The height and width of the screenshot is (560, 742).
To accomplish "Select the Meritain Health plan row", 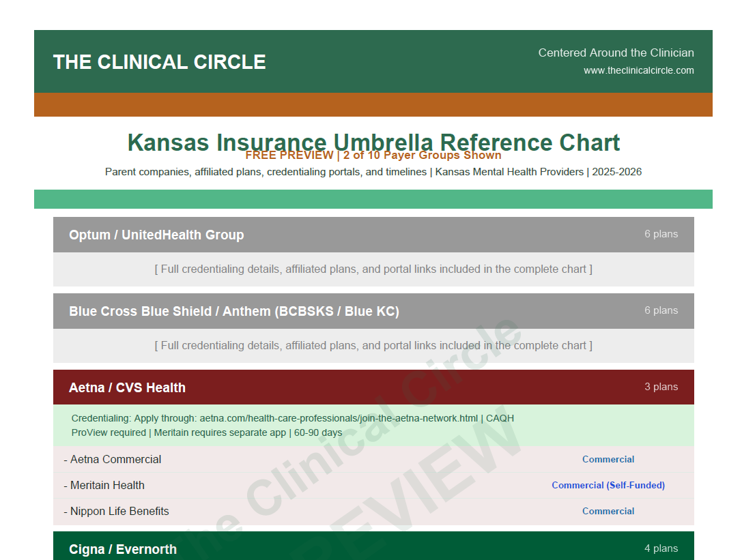I will coord(373,485).
